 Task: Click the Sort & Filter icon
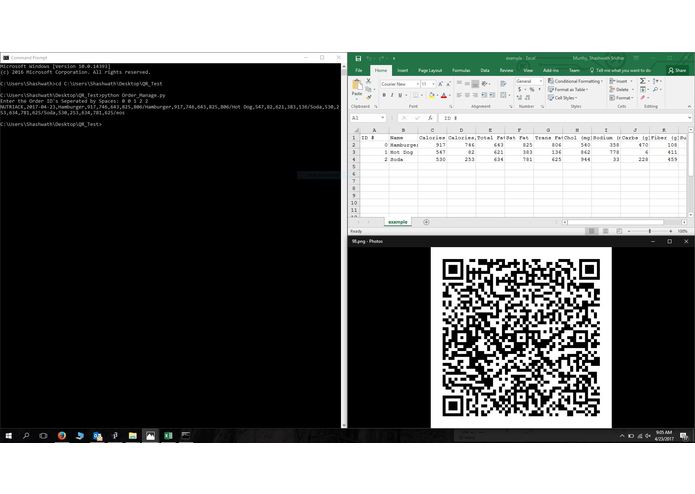656,81
